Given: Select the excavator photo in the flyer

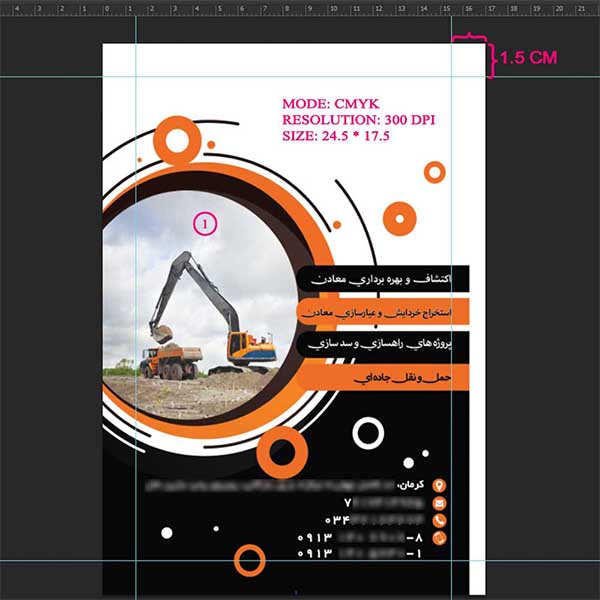Looking at the screenshot, I should click(200, 304).
